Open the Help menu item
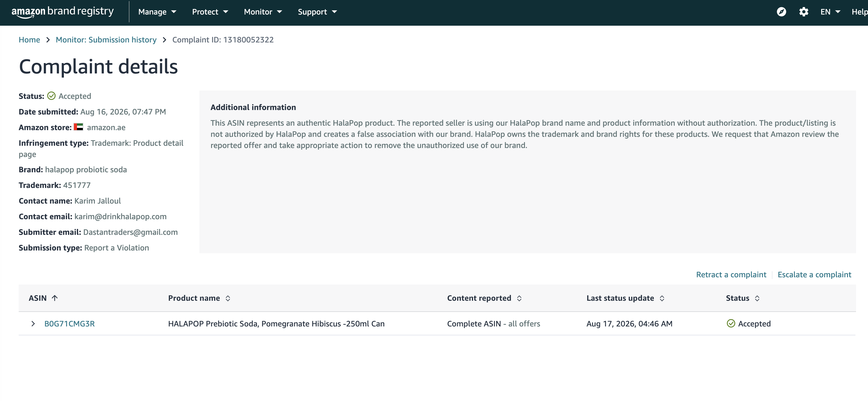Viewport: 868px width, 401px height. point(860,12)
